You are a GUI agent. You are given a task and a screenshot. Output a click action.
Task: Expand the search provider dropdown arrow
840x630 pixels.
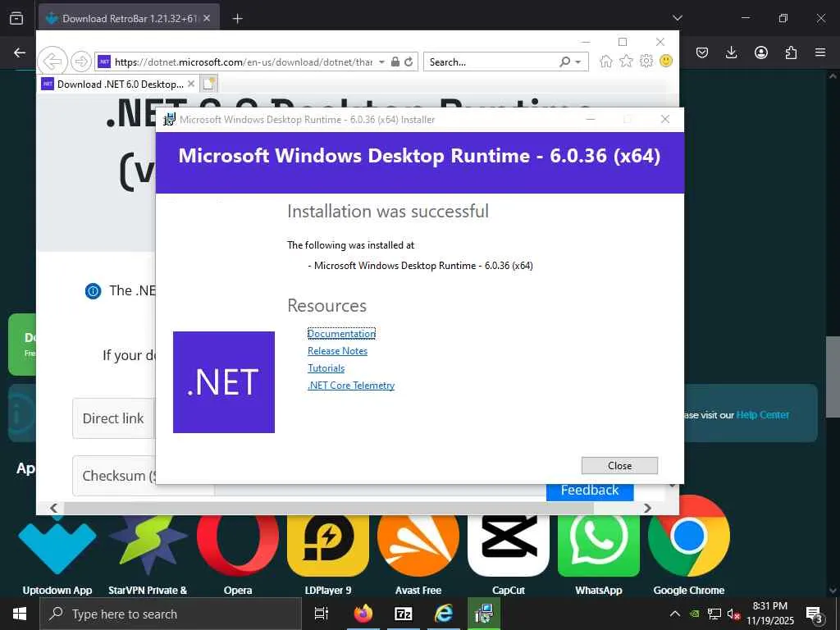click(578, 62)
